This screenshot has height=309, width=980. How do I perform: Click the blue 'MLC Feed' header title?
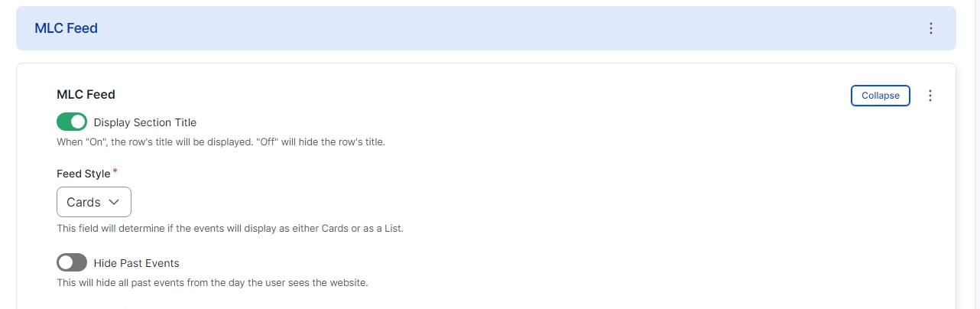66,28
